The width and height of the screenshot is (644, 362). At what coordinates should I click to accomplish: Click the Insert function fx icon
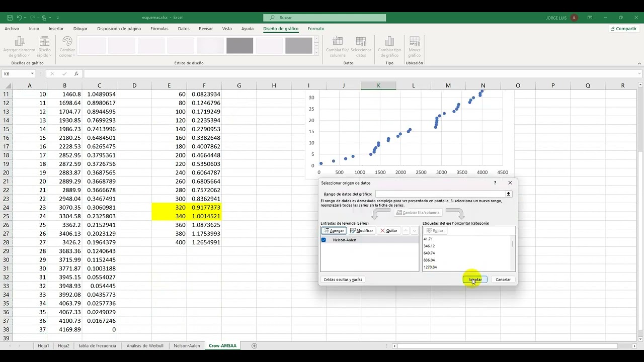point(76,74)
